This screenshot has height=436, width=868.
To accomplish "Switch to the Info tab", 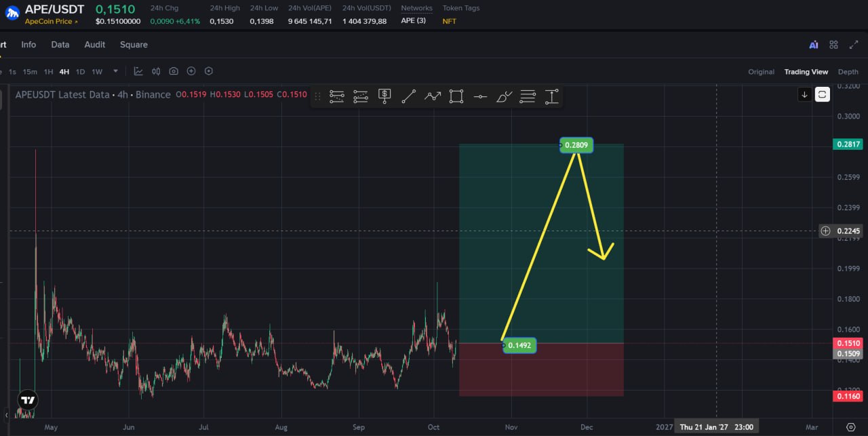I will coord(28,45).
